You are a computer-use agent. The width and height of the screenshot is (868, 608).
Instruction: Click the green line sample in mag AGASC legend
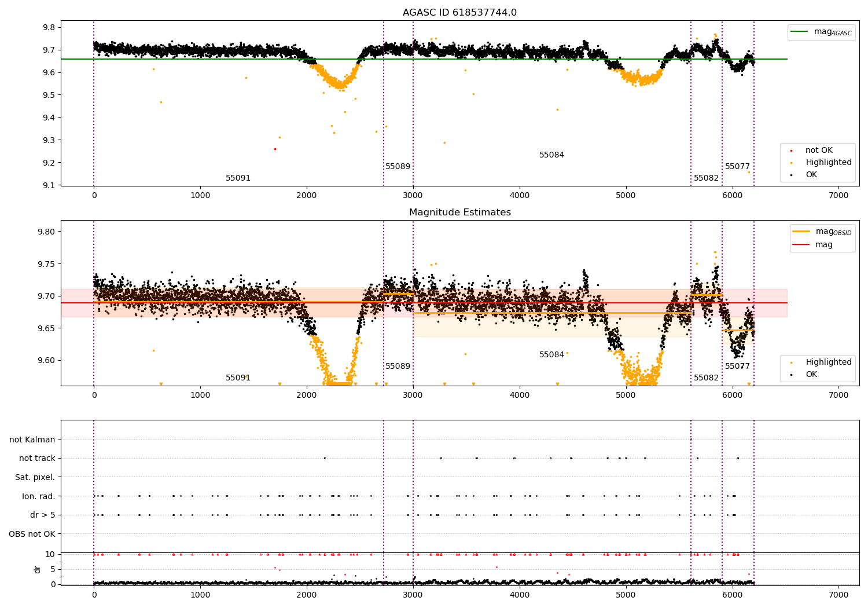coord(800,32)
